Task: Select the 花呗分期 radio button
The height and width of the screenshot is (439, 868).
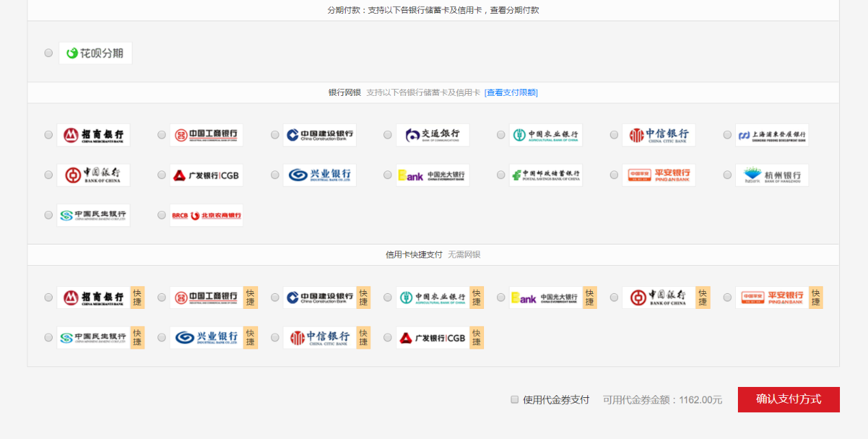Action: click(x=49, y=53)
